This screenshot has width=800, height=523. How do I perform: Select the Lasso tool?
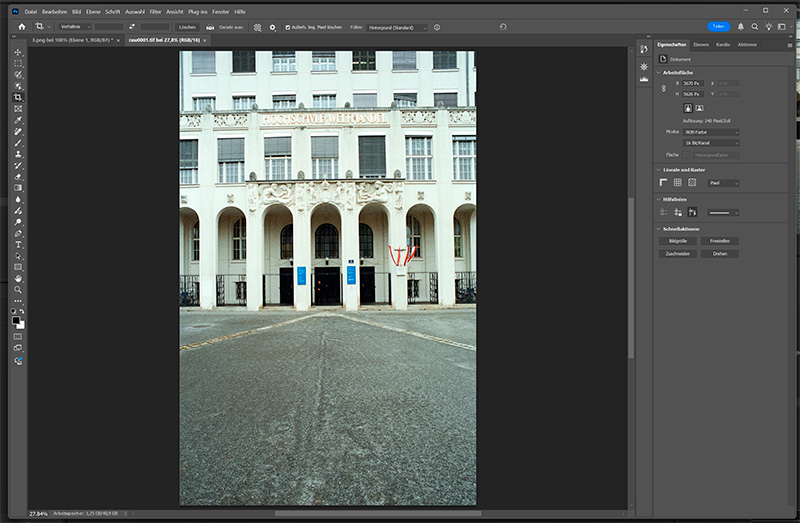coord(18,74)
